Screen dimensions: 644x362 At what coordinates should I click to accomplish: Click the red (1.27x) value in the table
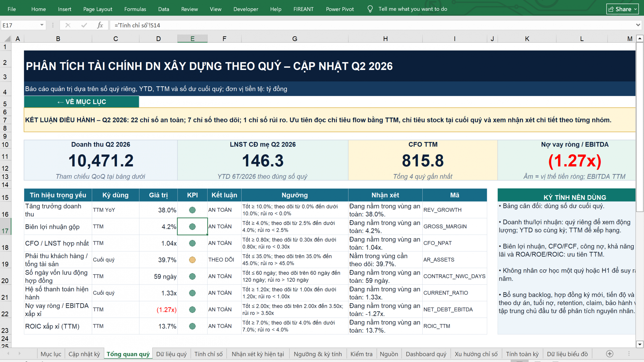click(166, 310)
